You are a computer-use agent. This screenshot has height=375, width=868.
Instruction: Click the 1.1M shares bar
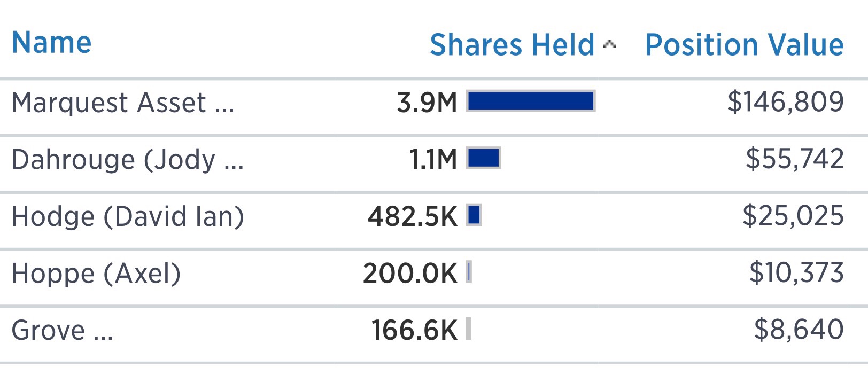(x=483, y=158)
